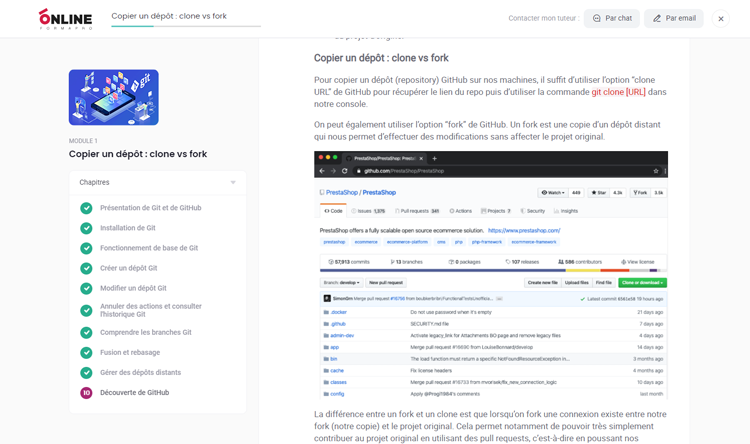The image size is (750, 444).
Task: Open chapter Fusion et rebasage
Action: pyautogui.click(x=130, y=352)
